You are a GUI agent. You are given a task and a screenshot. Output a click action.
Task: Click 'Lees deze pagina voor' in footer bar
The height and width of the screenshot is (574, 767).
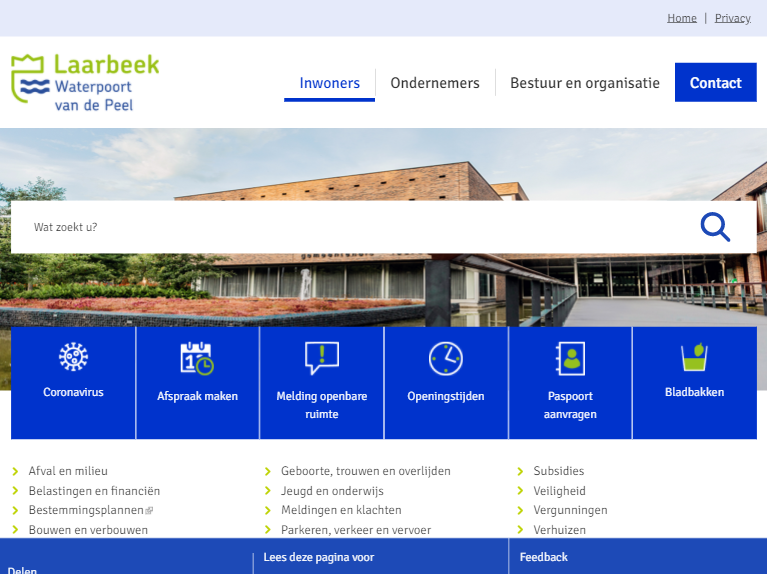coord(318,557)
